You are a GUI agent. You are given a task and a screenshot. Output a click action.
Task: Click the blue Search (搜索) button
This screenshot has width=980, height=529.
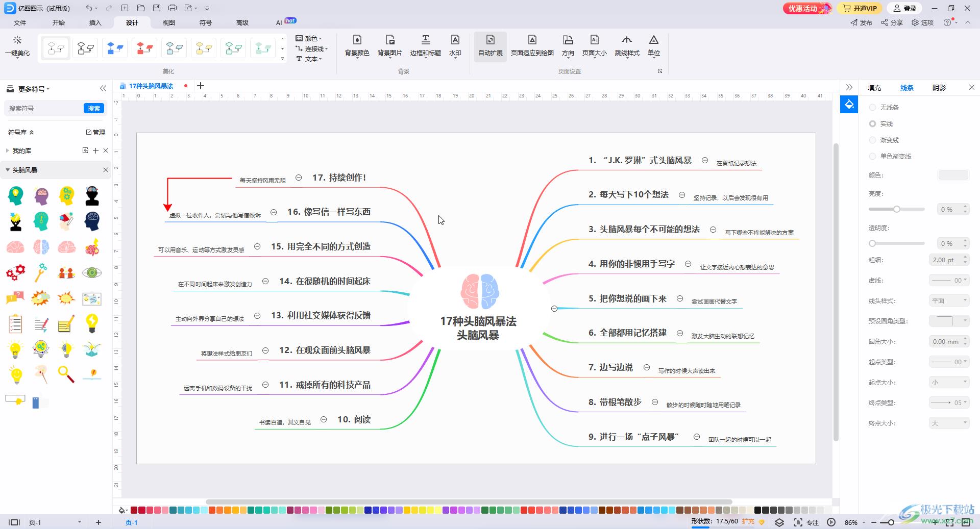coord(94,108)
